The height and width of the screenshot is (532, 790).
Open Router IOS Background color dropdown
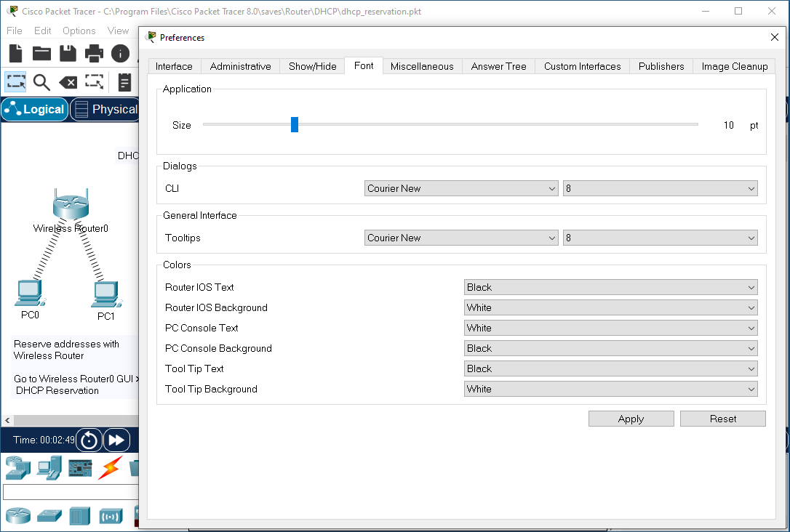[610, 307]
